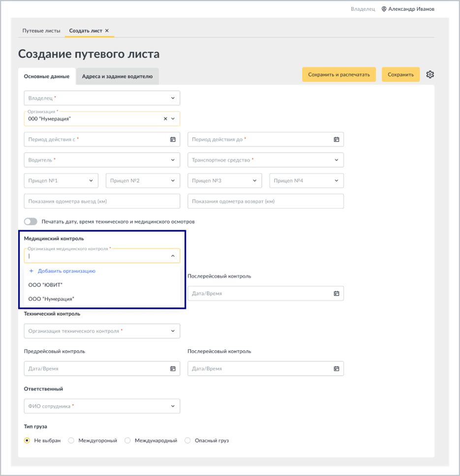Viewport: 460px width, 476px height.
Task: Switch to the Путевые листы tab
Action: point(41,30)
